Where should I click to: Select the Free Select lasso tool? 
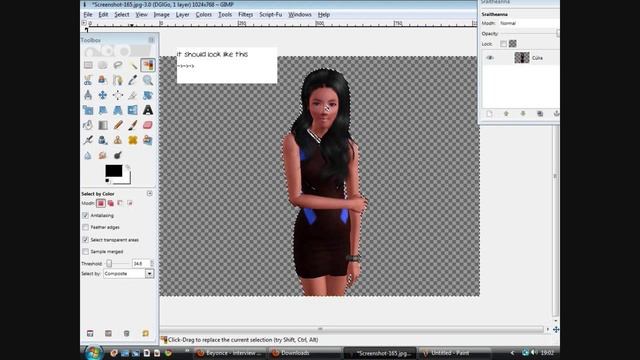pos(118,65)
